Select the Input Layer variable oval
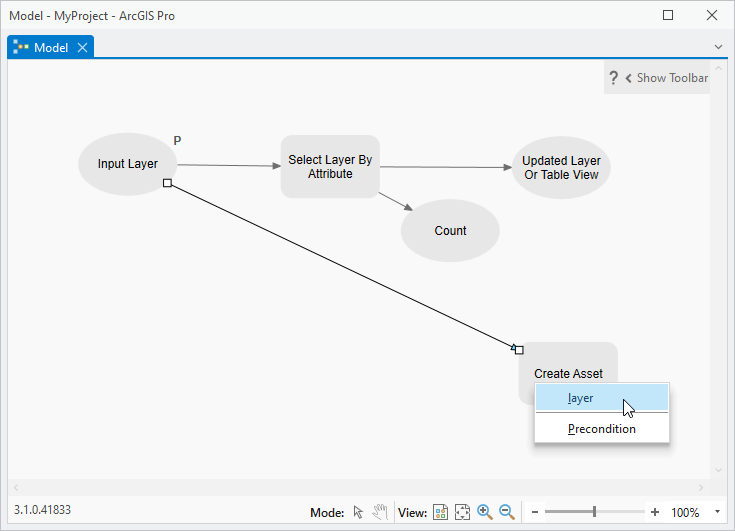735x531 pixels. [127, 164]
